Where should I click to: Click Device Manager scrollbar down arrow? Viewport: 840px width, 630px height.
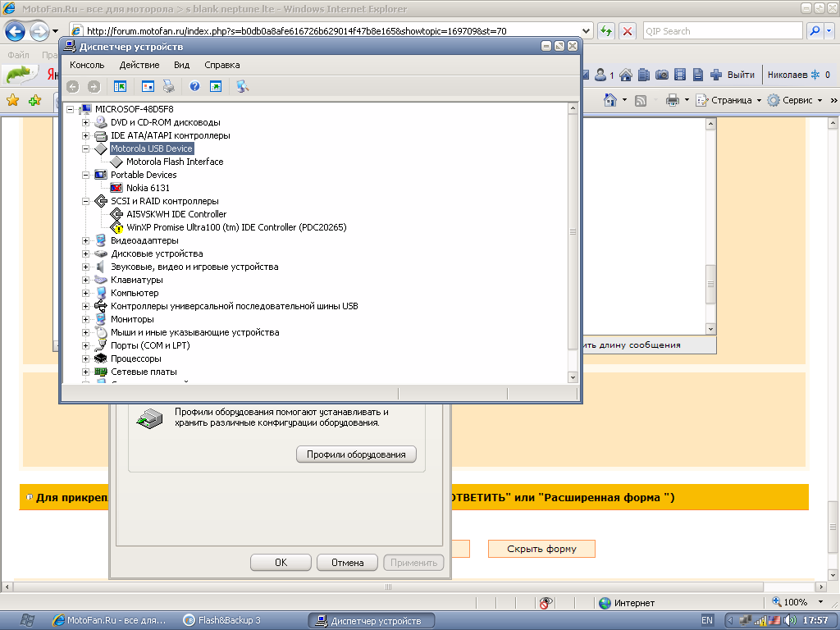[573, 377]
